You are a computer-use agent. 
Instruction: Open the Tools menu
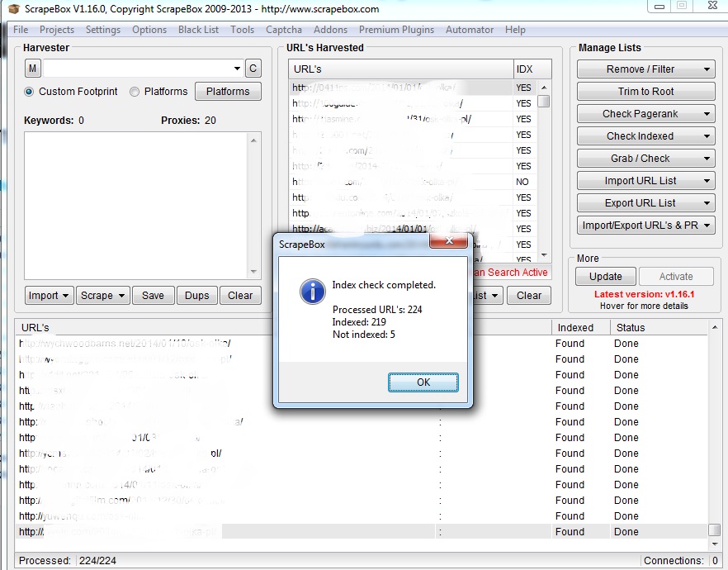(x=243, y=30)
